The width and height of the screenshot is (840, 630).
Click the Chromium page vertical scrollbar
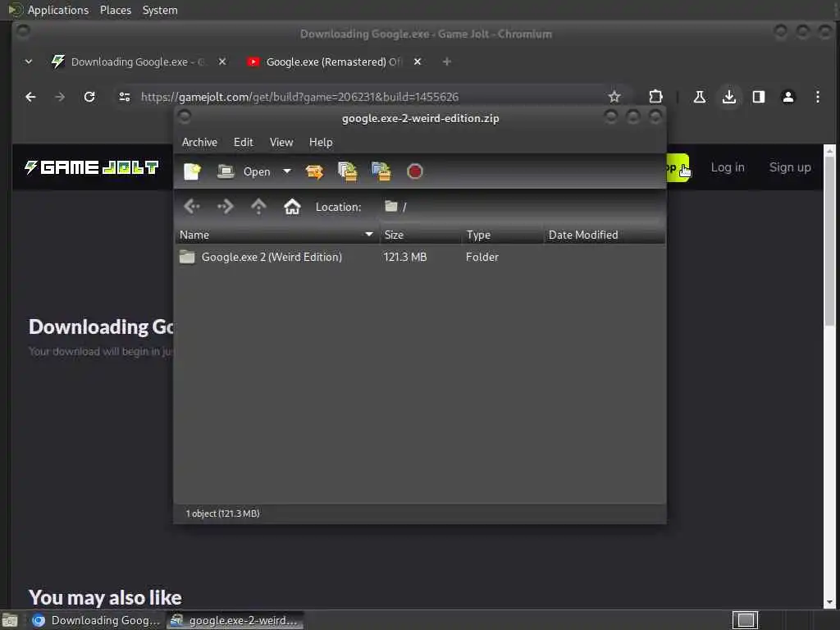[x=829, y=375]
